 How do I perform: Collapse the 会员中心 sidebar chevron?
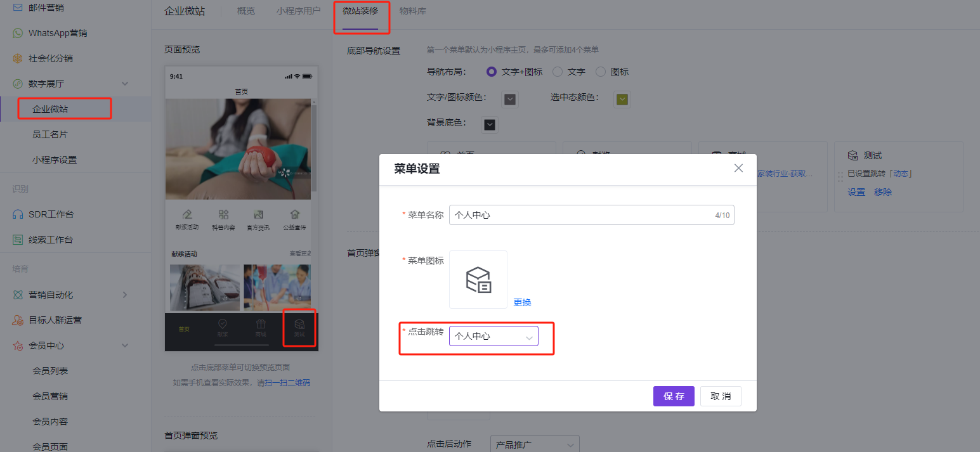pyautogui.click(x=125, y=345)
